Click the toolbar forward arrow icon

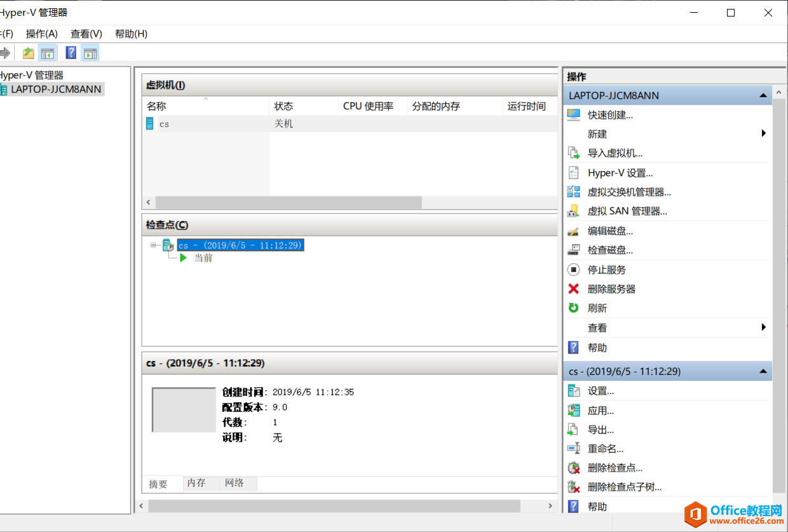click(x=4, y=53)
